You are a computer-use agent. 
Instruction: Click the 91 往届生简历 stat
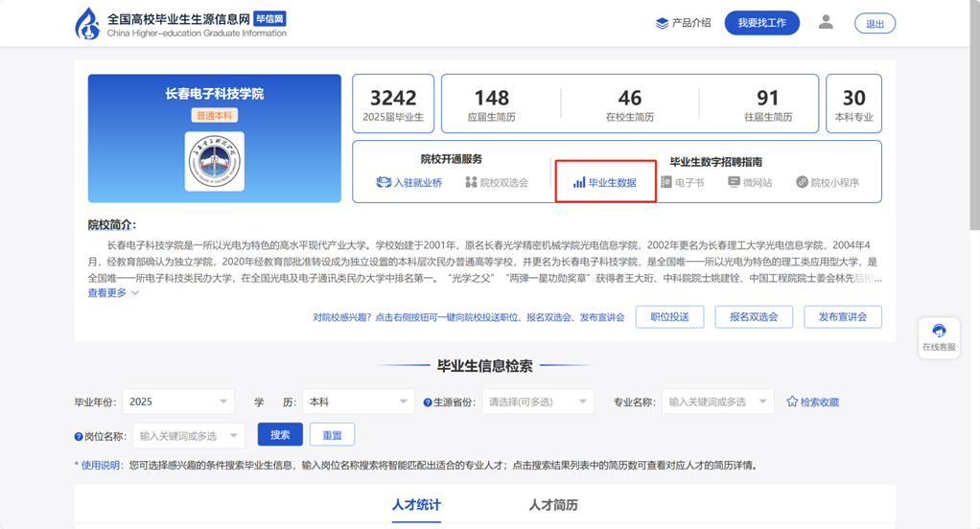(x=768, y=104)
